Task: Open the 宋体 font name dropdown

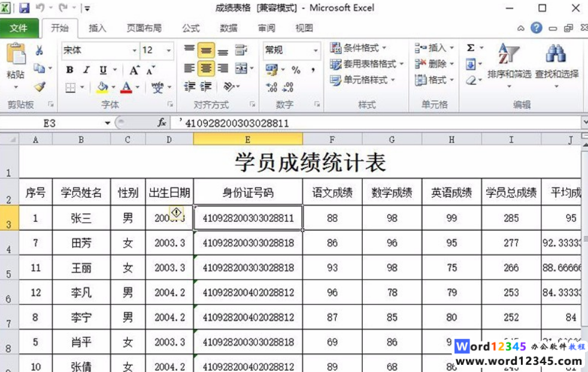Action: click(x=134, y=50)
